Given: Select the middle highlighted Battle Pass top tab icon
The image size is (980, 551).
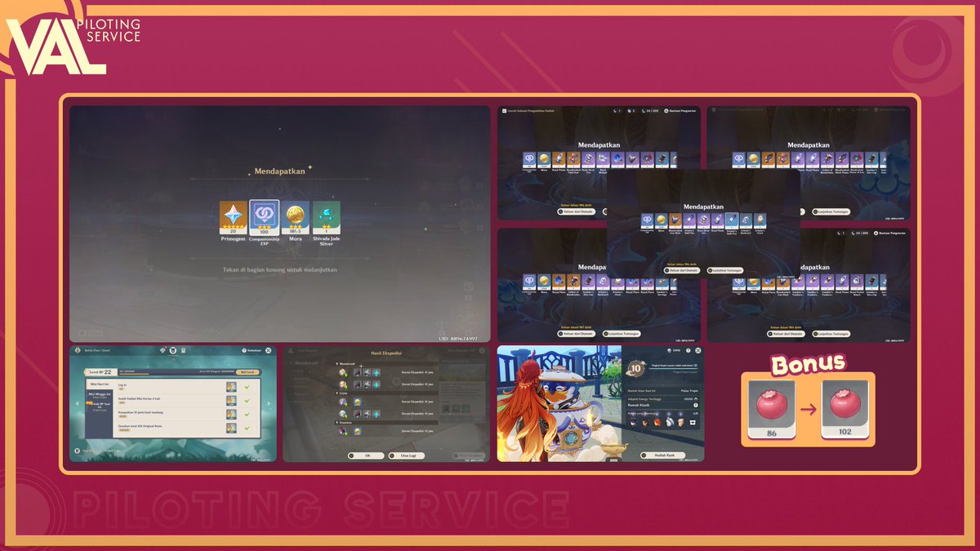Looking at the screenshot, I should [173, 350].
